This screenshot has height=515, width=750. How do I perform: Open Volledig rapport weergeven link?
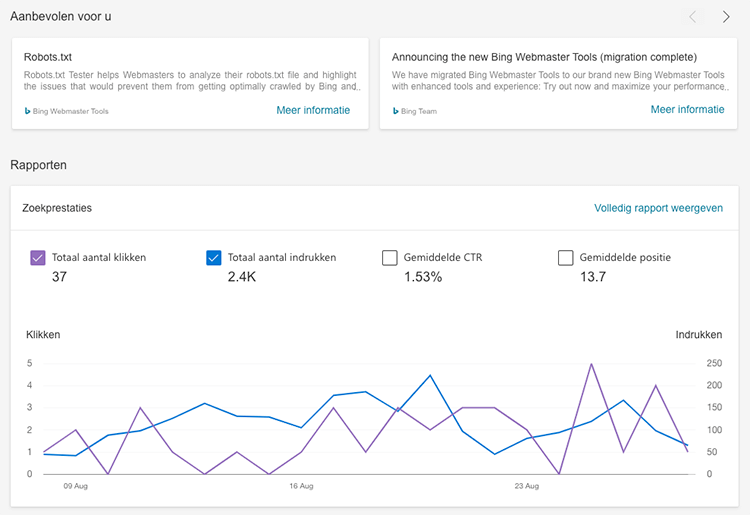click(659, 208)
